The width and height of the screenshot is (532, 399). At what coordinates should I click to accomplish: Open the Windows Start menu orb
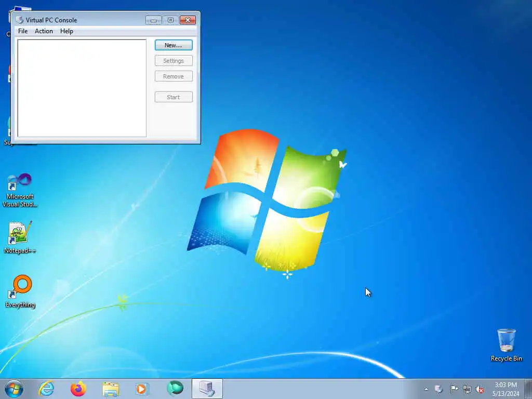click(14, 389)
